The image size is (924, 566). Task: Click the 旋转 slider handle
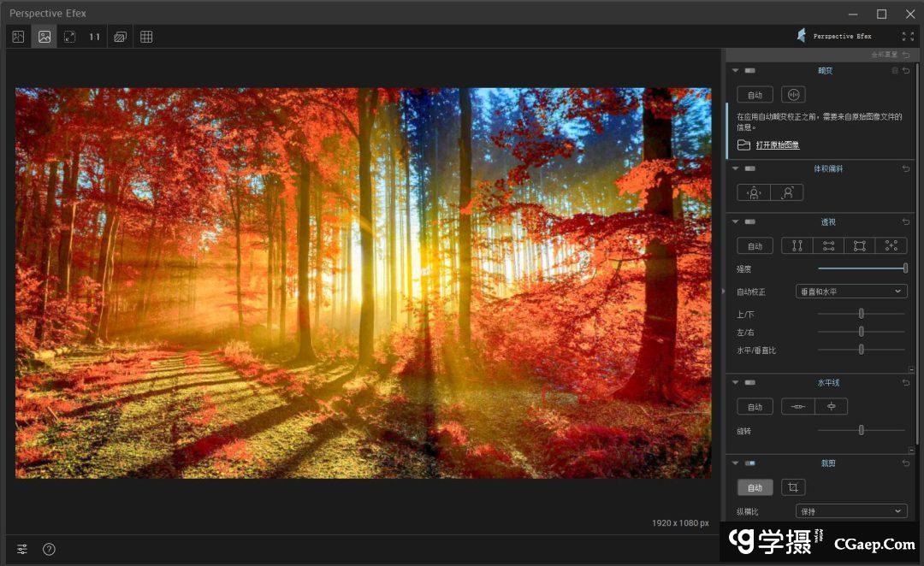861,430
